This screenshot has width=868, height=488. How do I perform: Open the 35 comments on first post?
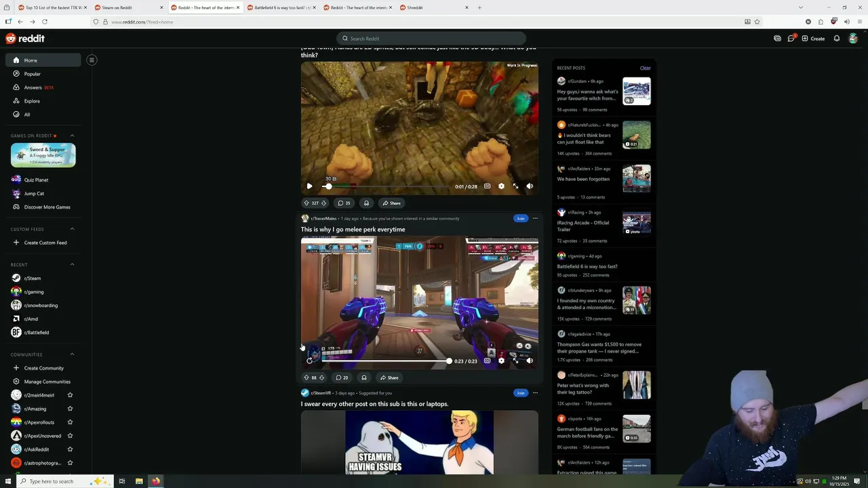point(344,203)
